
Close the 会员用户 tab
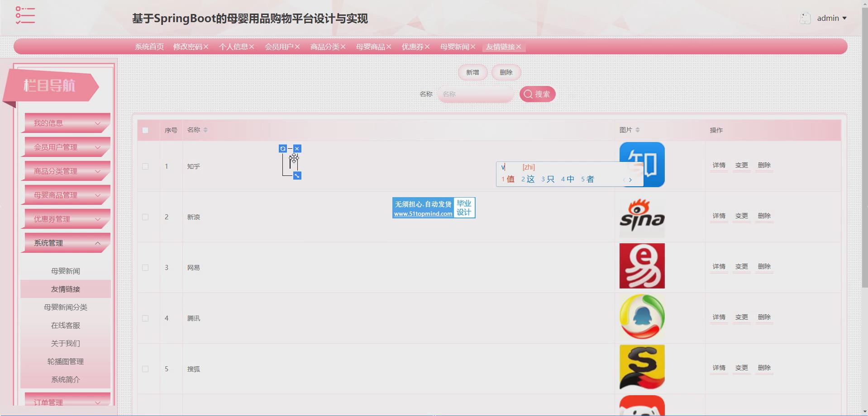pyautogui.click(x=297, y=47)
